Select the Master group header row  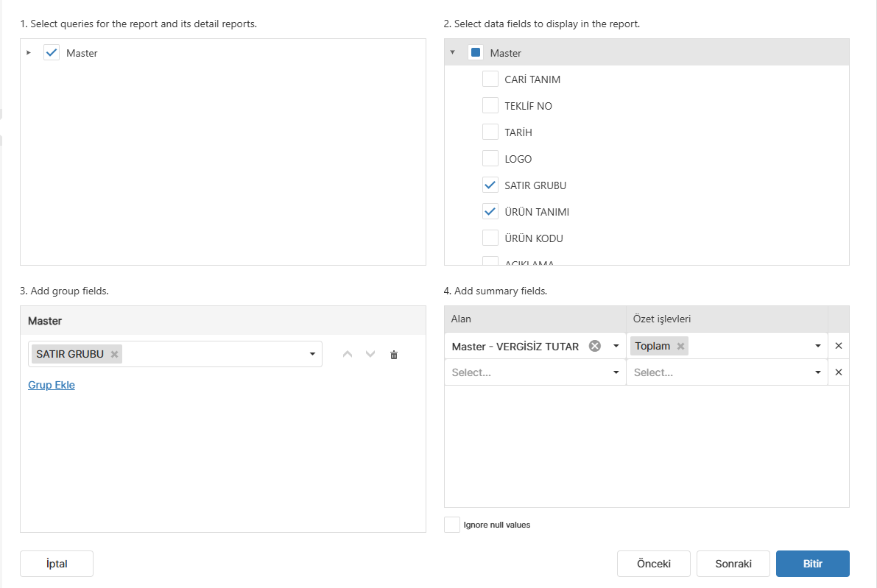[223, 321]
